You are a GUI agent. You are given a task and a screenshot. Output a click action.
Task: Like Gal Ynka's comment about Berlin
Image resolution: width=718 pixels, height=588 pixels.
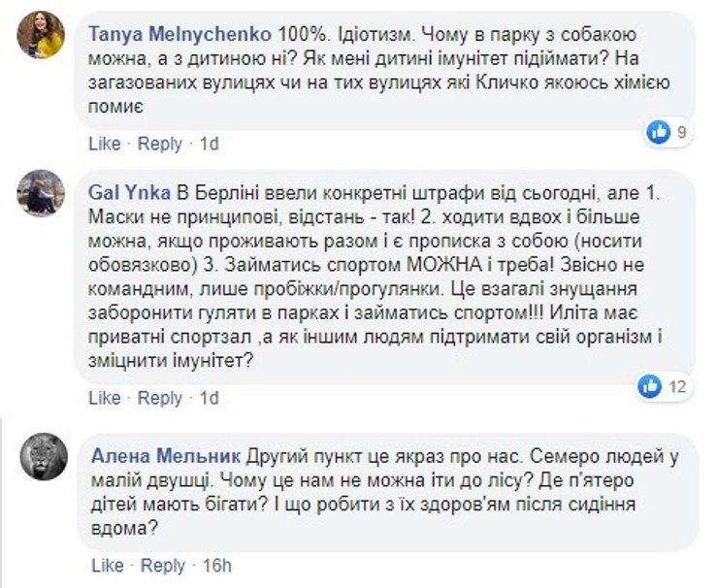pos(104,399)
